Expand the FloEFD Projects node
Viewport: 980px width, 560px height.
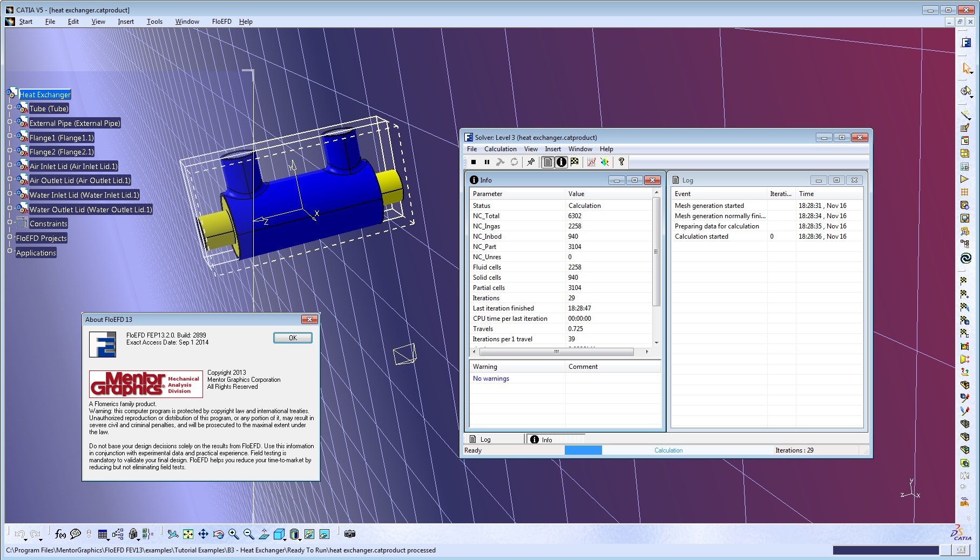pyautogui.click(x=10, y=237)
